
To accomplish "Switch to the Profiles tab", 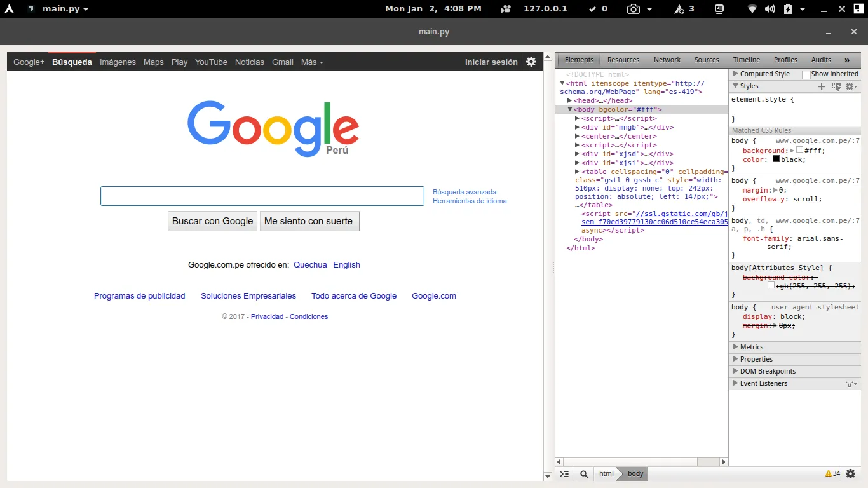I will [785, 60].
